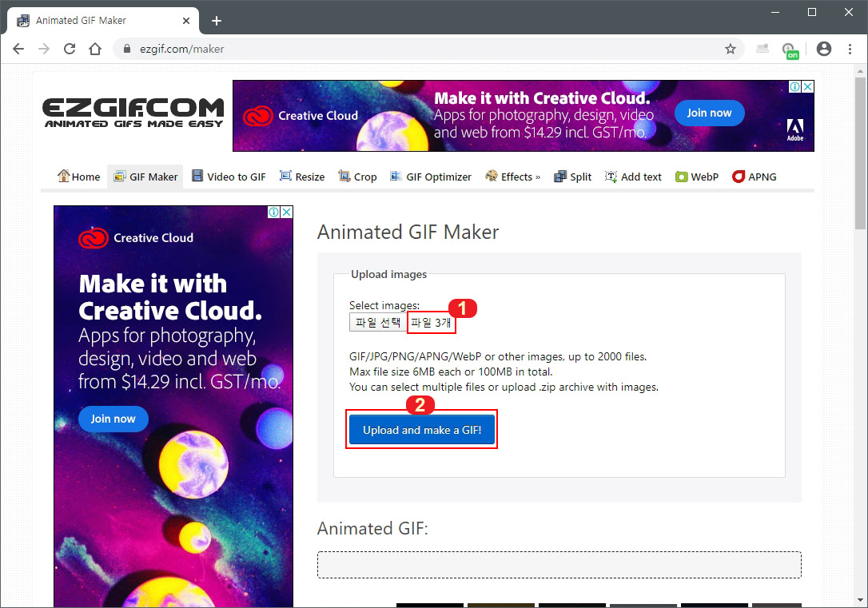Click the 파일 선택 file chooser button
868x608 pixels.
(x=378, y=322)
